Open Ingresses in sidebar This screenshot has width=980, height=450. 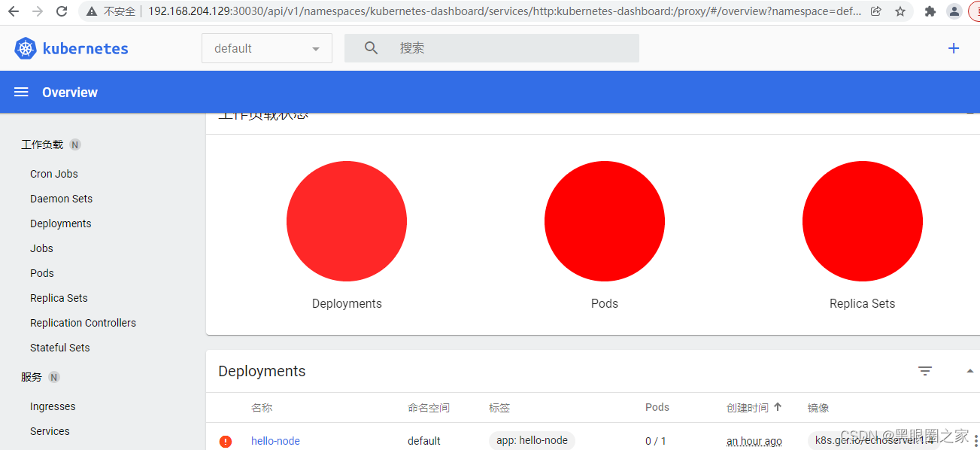[x=53, y=406]
